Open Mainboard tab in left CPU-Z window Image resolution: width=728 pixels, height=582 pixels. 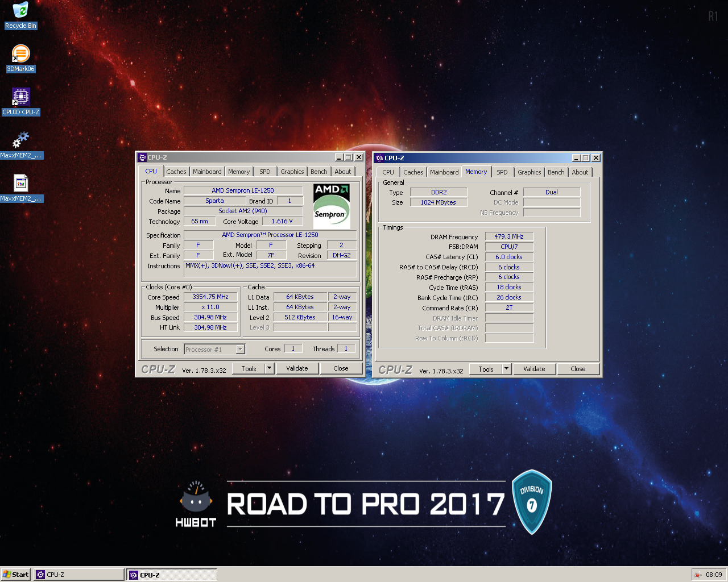(207, 172)
